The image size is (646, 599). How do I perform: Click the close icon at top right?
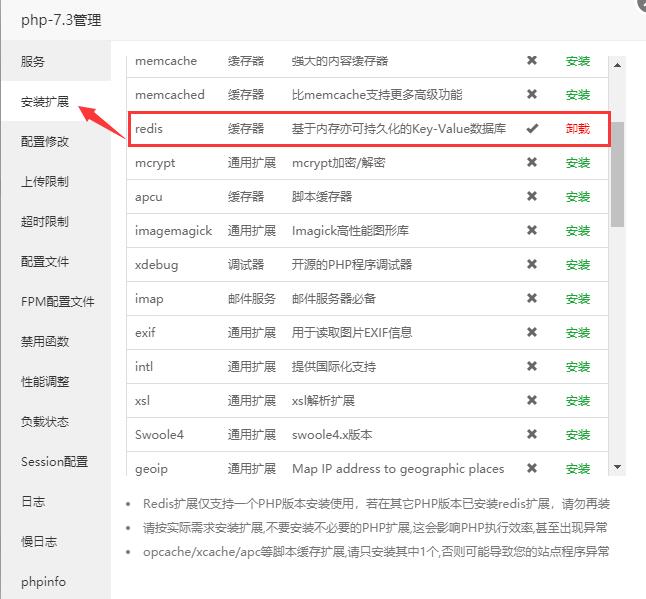(x=640, y=4)
